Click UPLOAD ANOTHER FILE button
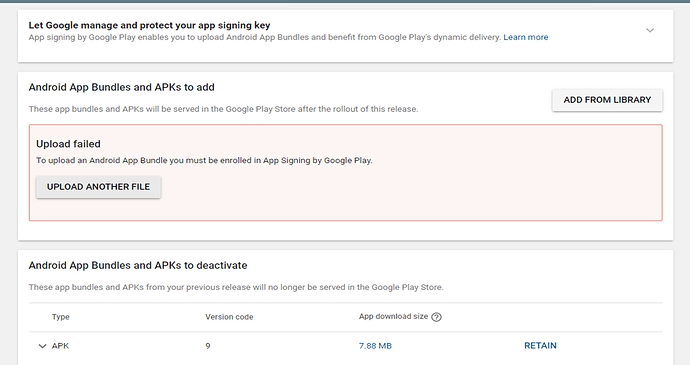Screen dimensions: 690x365 click(99, 187)
